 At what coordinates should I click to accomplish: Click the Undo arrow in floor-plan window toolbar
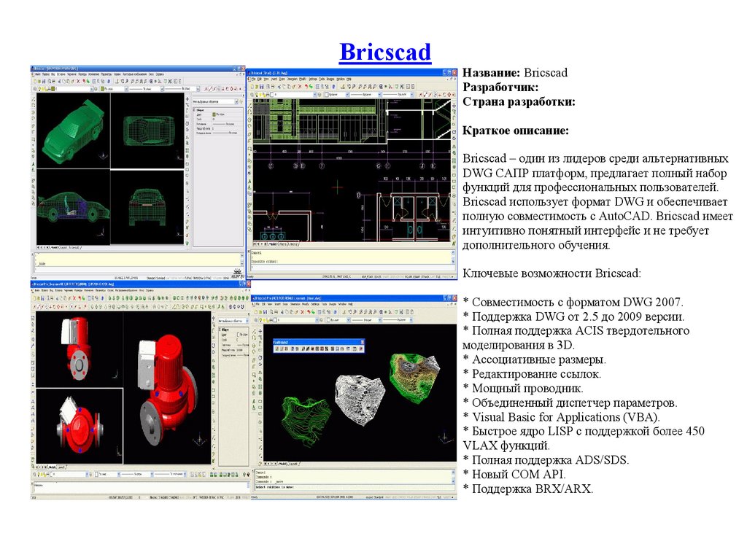pyautogui.click(x=306, y=86)
